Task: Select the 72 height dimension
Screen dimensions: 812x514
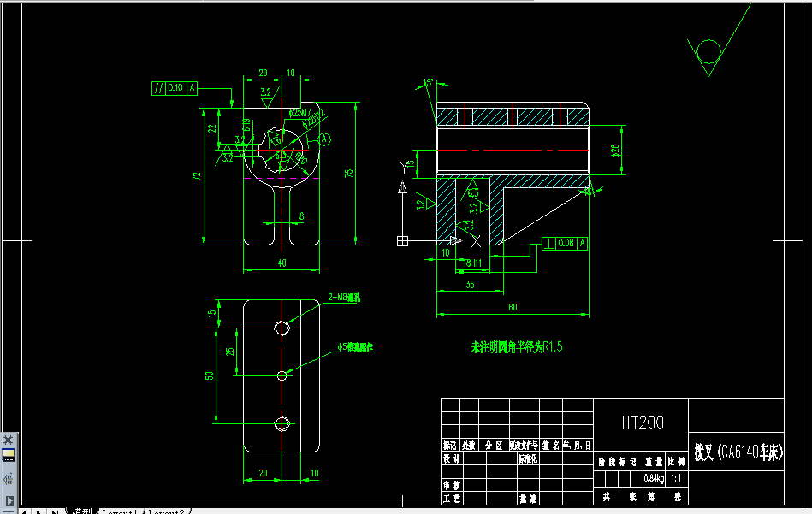Action: [196, 176]
